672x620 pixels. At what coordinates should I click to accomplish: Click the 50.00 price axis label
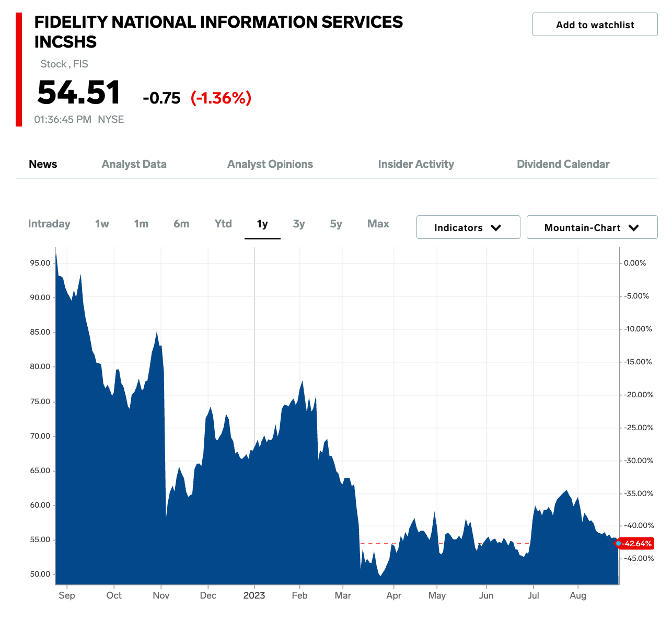(x=40, y=574)
